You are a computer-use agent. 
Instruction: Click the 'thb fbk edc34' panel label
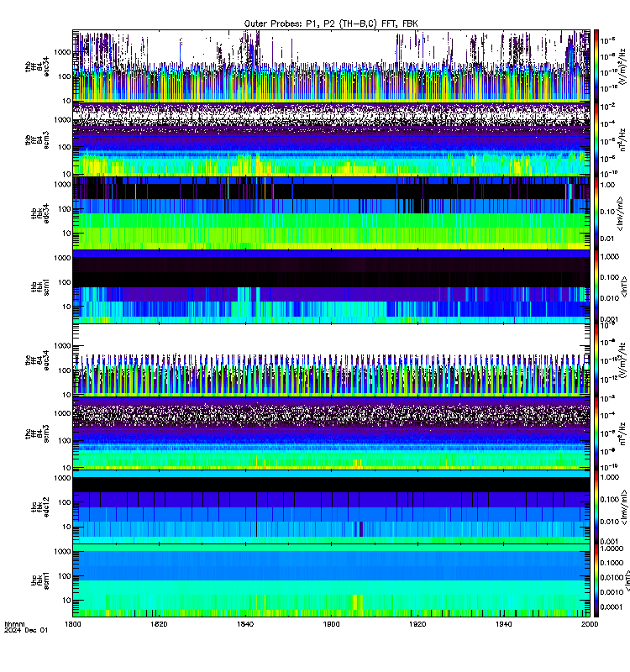point(40,213)
